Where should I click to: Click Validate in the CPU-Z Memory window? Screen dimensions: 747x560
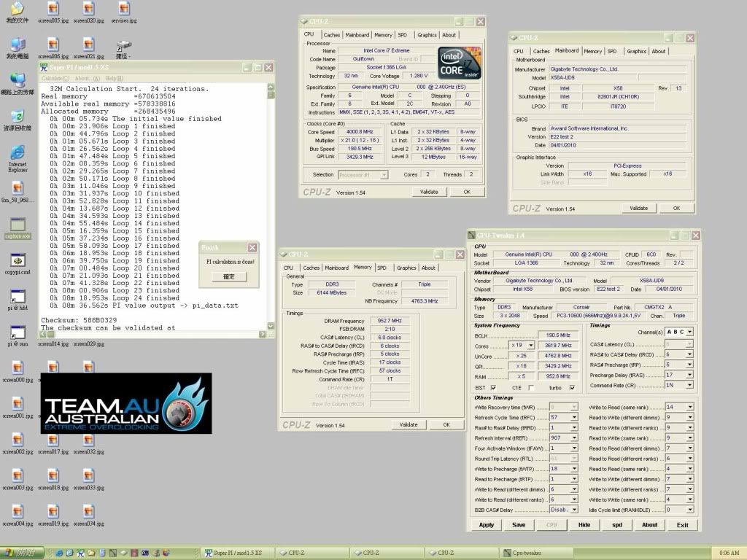coord(409,424)
